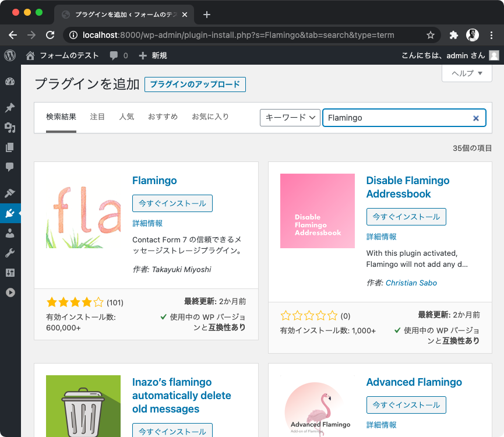Open browser extensions puzzle icon

tap(453, 35)
